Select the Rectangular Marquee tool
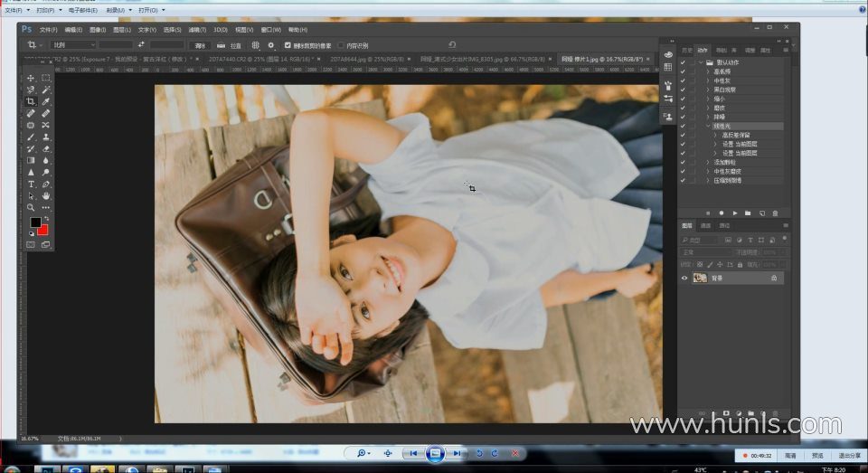The image size is (868, 473). (46, 78)
